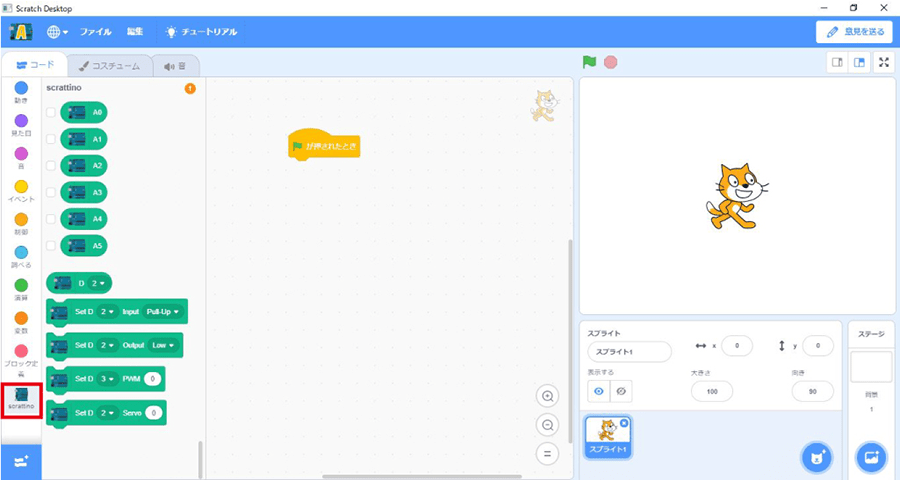This screenshot has height=480, width=900.
Task: Click the 'が押されたとき' hat block
Action: [x=324, y=145]
